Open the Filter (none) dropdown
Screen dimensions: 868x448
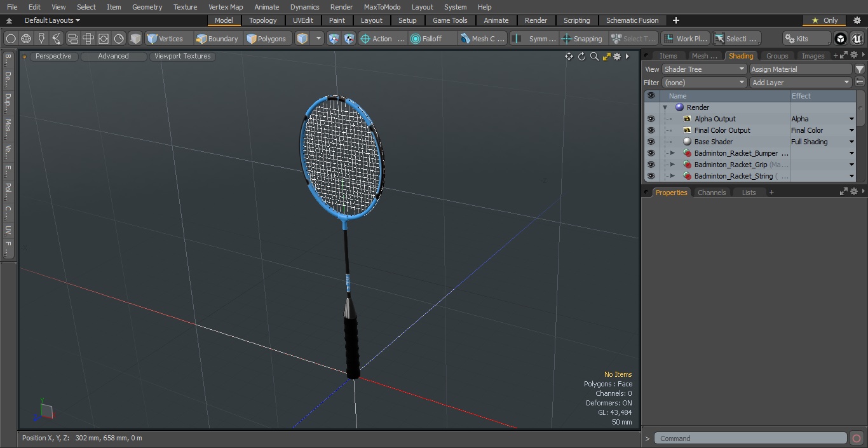coord(704,83)
